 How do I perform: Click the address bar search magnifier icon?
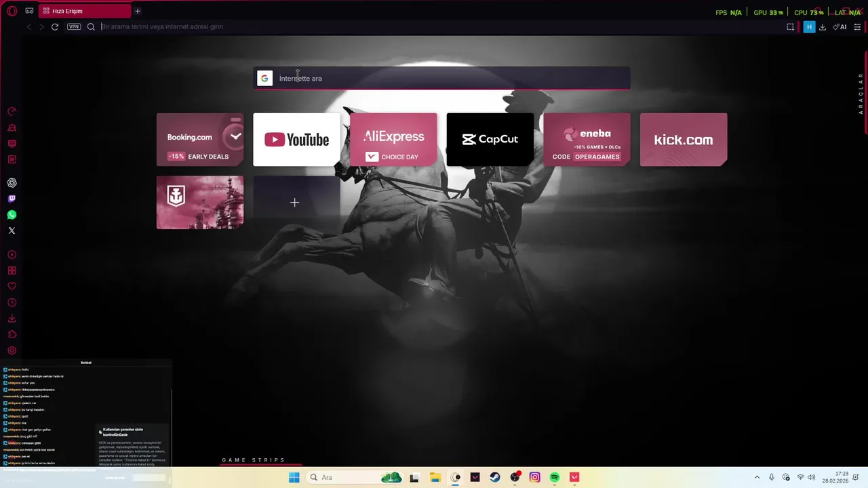(91, 27)
